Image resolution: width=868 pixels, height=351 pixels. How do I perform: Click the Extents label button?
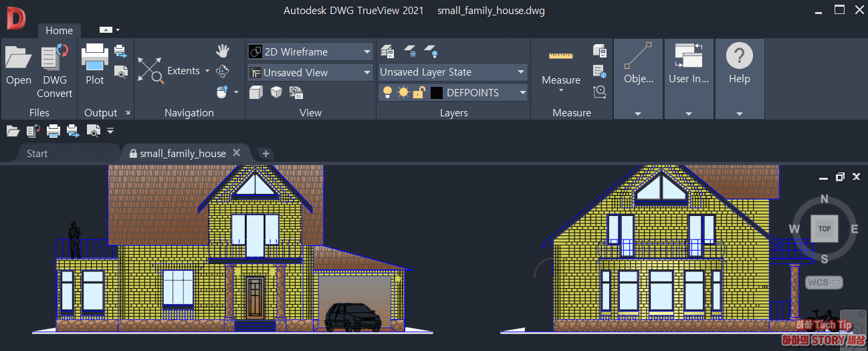[183, 71]
